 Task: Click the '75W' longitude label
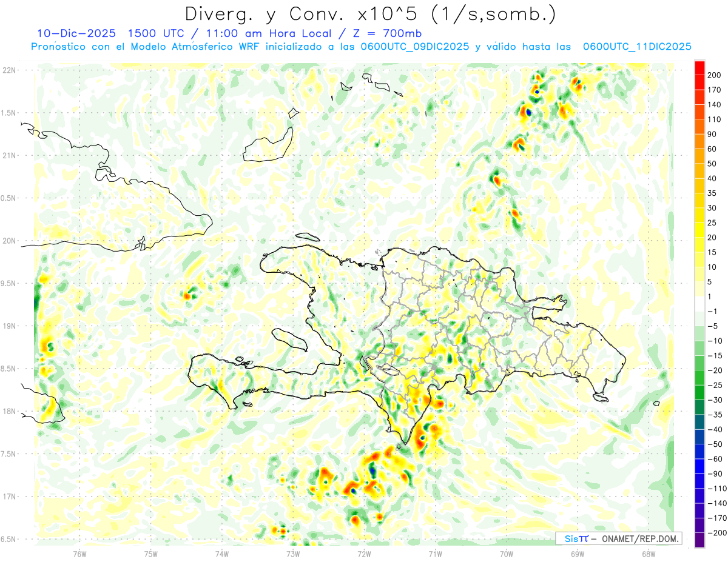[x=151, y=554]
